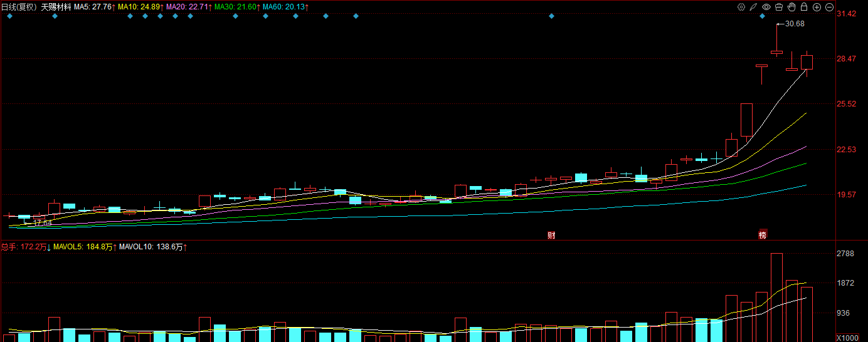
Task: Click the 17.64 low price annotation
Action: click(43, 223)
